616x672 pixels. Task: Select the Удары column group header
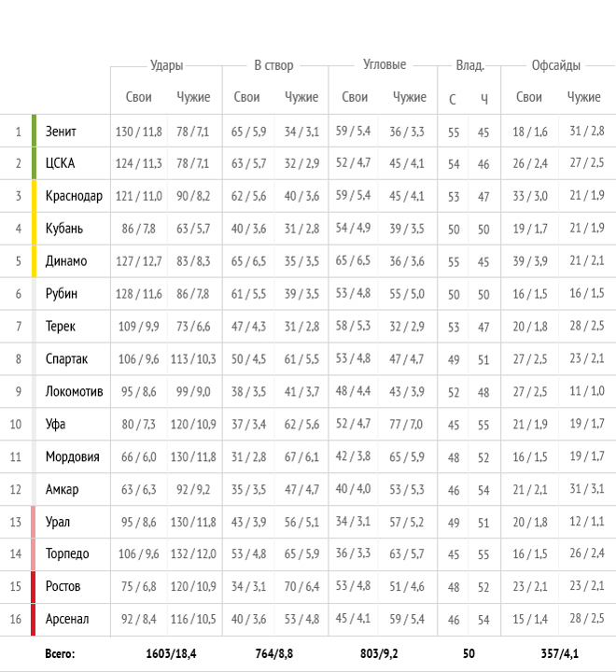pos(166,65)
